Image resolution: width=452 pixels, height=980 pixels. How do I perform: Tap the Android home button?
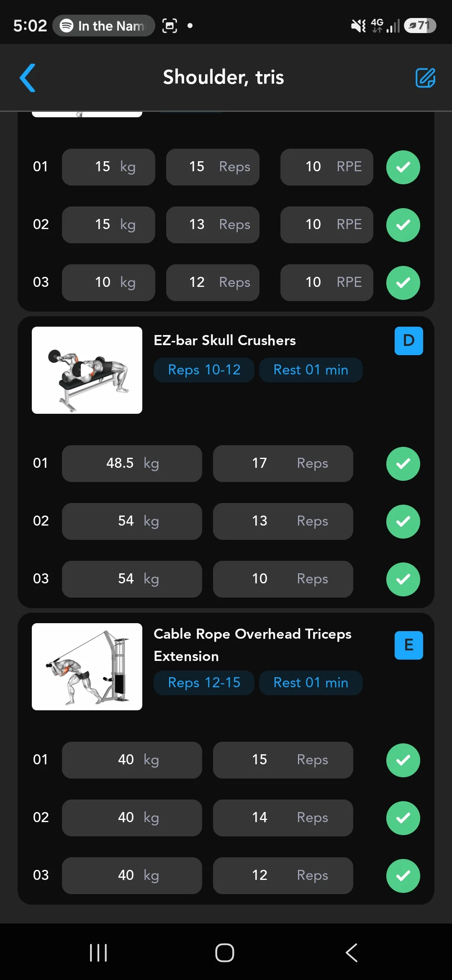coord(225,953)
